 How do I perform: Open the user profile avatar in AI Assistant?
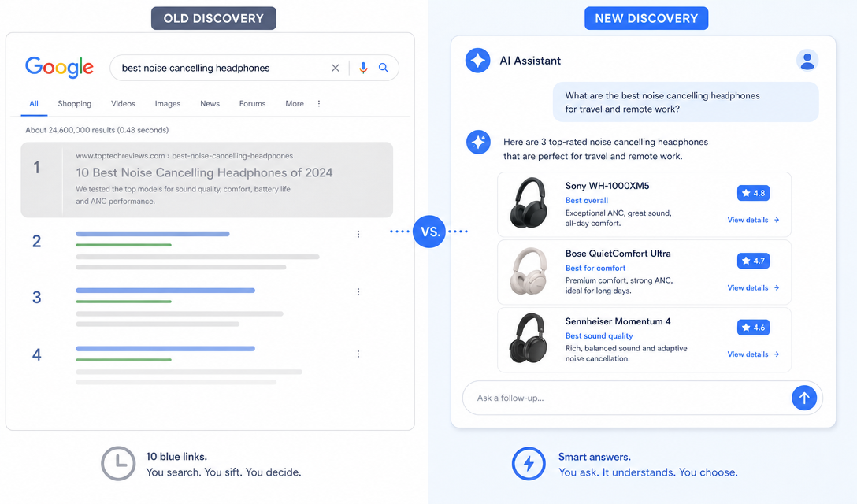pyautogui.click(x=807, y=61)
